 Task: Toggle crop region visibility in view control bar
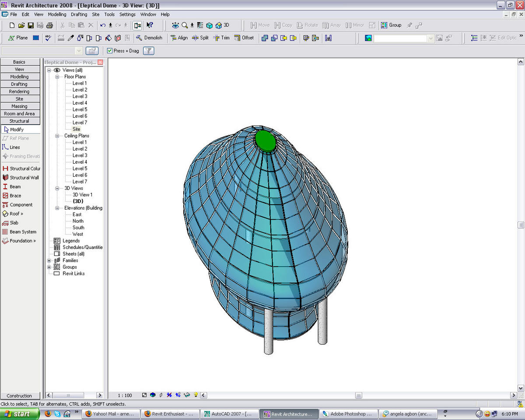(178, 395)
